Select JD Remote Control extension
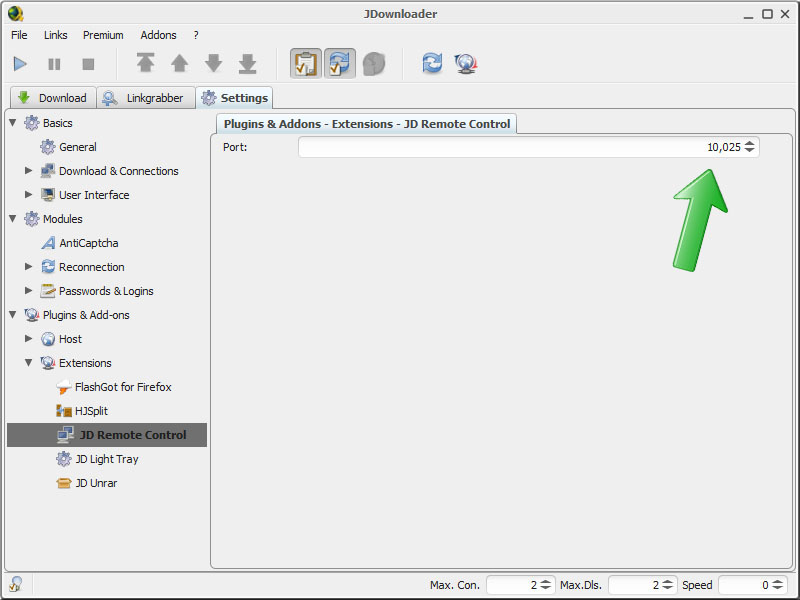Image resolution: width=800 pixels, height=600 pixels. 107,435
